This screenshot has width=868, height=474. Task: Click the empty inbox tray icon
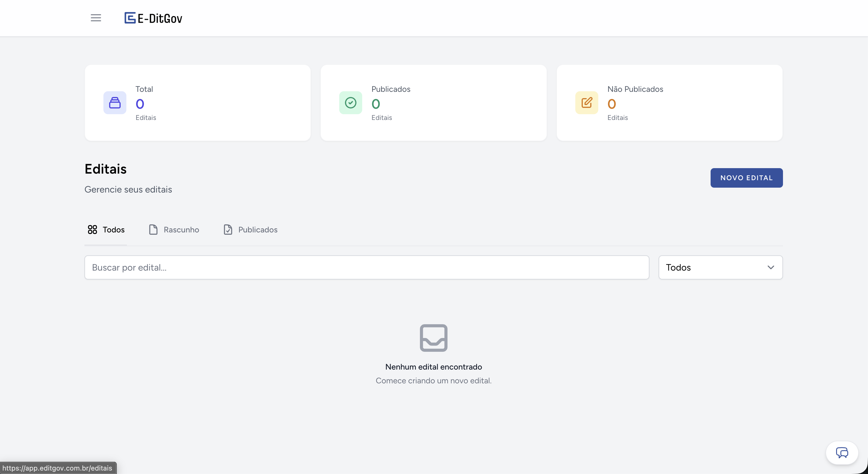pyautogui.click(x=433, y=338)
